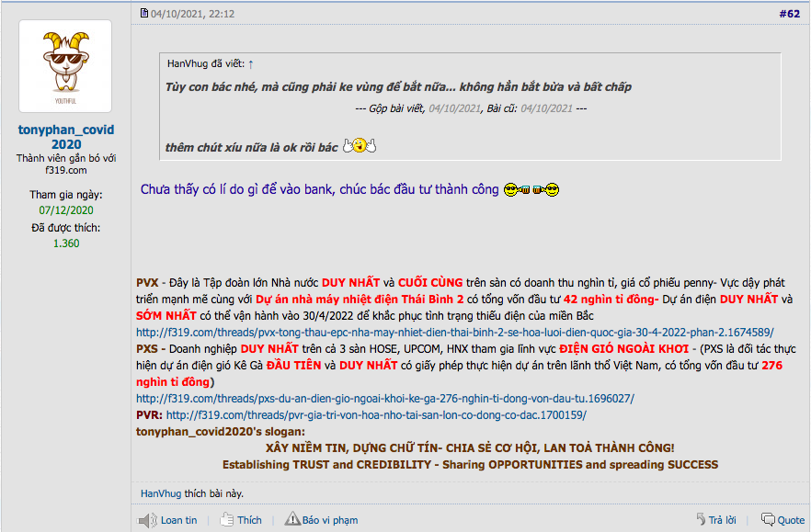Click the likes count 1.360
This screenshot has width=811, height=532.
tap(66, 243)
